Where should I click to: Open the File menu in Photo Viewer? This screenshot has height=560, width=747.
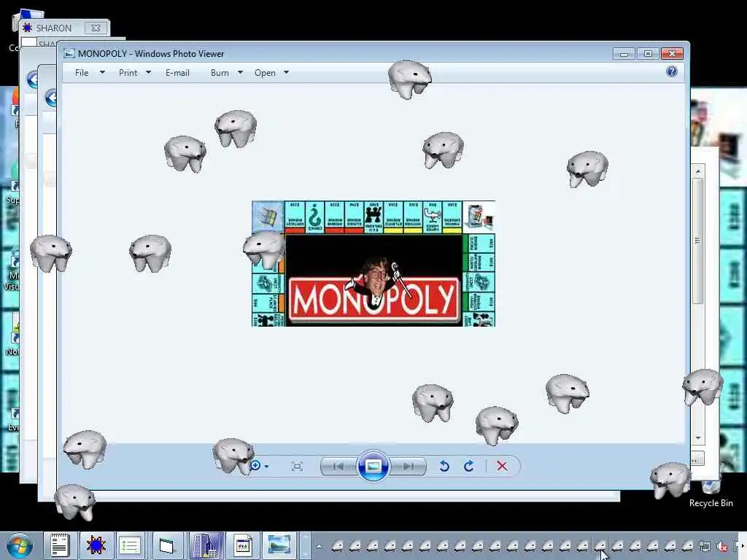(90, 73)
